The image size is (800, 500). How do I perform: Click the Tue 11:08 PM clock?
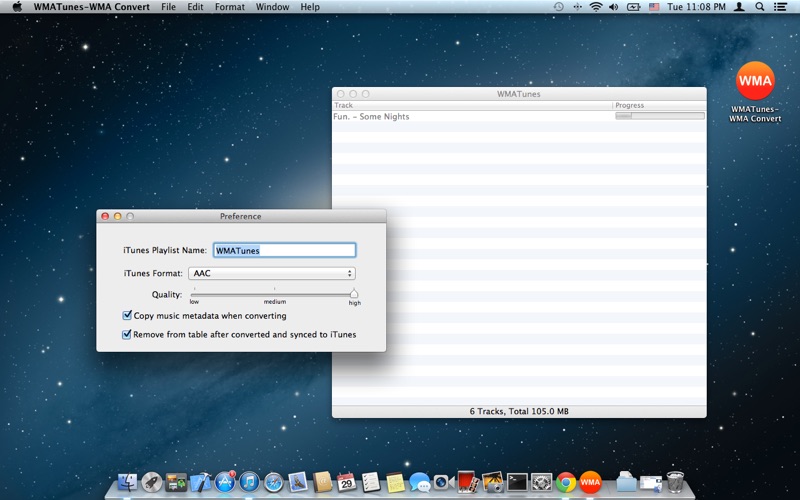tap(696, 7)
